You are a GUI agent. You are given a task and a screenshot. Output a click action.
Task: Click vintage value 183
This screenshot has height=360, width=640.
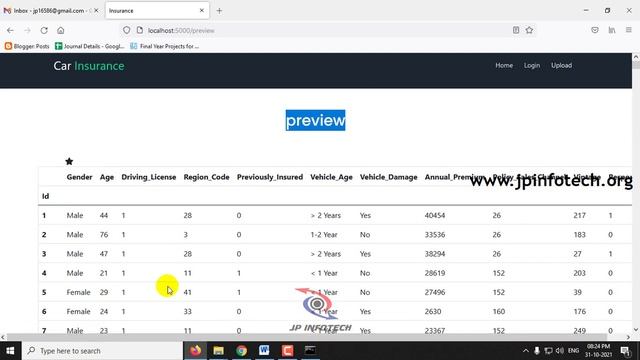pyautogui.click(x=579, y=235)
